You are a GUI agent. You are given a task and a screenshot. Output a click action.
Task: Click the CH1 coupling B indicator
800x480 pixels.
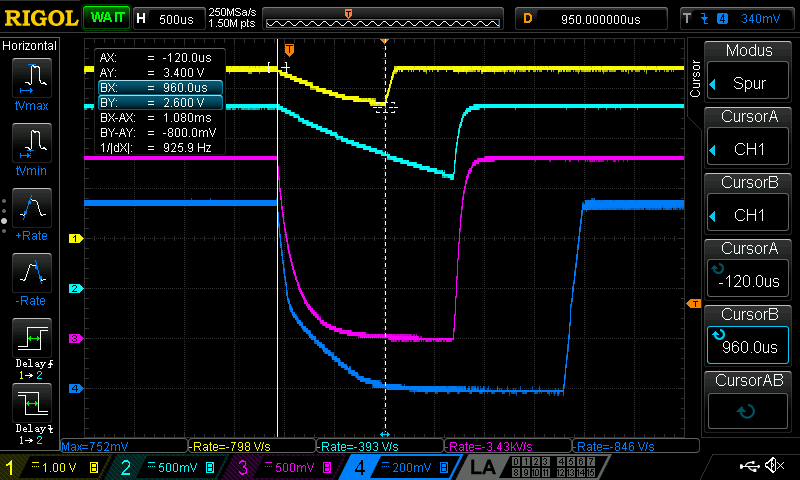click(x=94, y=467)
